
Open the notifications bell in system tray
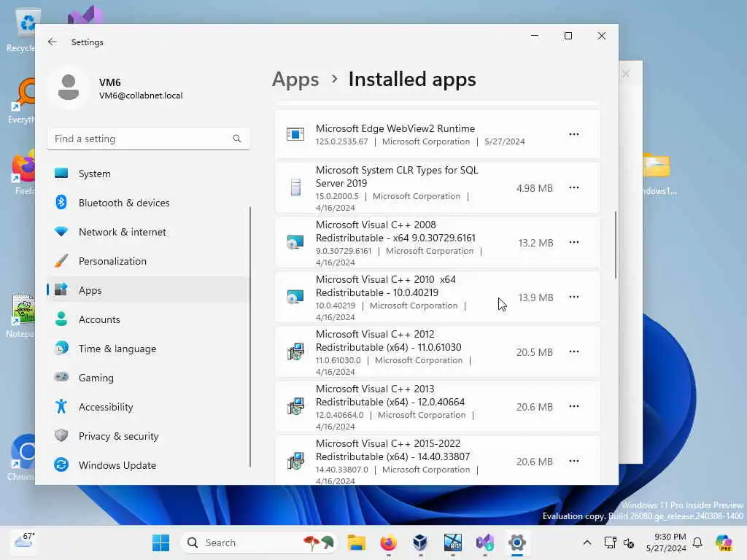click(x=697, y=542)
